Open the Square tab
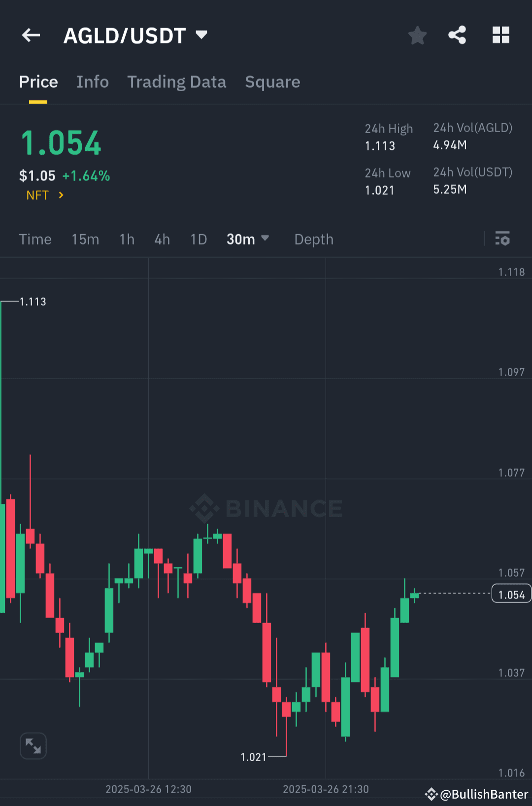532x806 pixels. 272,82
